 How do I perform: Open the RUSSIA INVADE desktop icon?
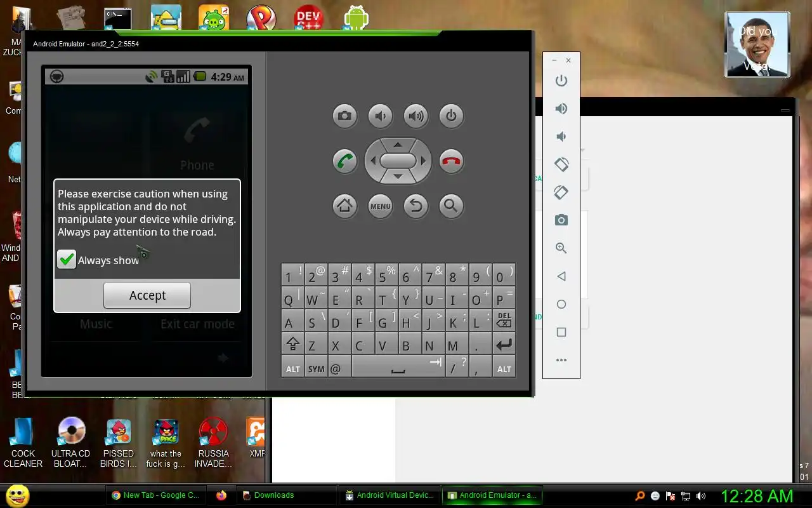pyautogui.click(x=213, y=443)
